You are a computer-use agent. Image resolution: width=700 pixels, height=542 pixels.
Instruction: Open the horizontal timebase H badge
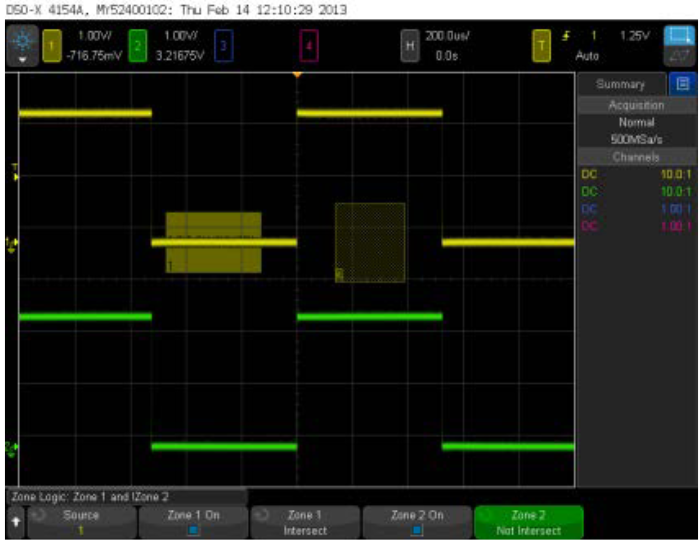(408, 46)
